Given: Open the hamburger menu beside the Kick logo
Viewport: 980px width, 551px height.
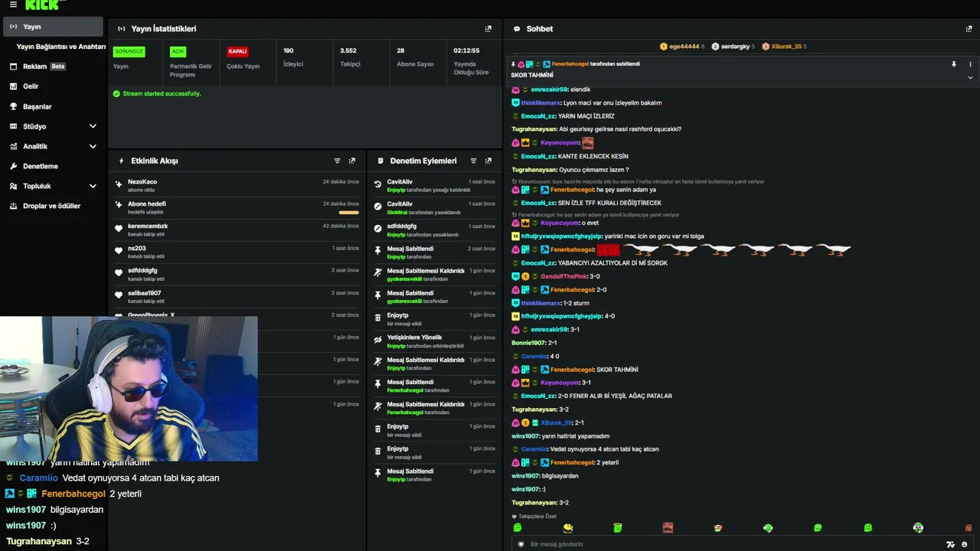Looking at the screenshot, I should tap(13, 5).
